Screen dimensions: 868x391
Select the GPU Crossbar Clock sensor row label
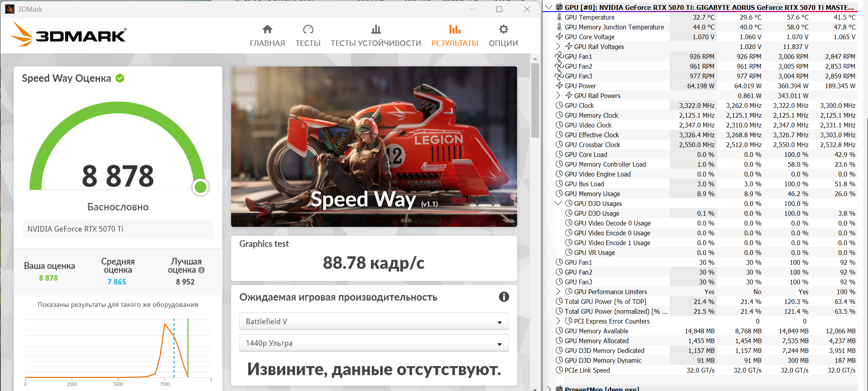(592, 144)
